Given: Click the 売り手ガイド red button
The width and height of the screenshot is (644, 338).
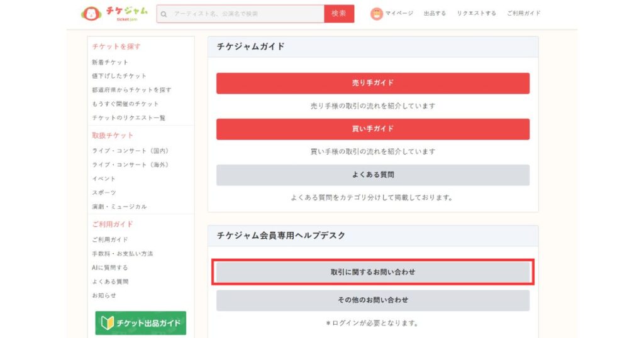Looking at the screenshot, I should point(373,84).
